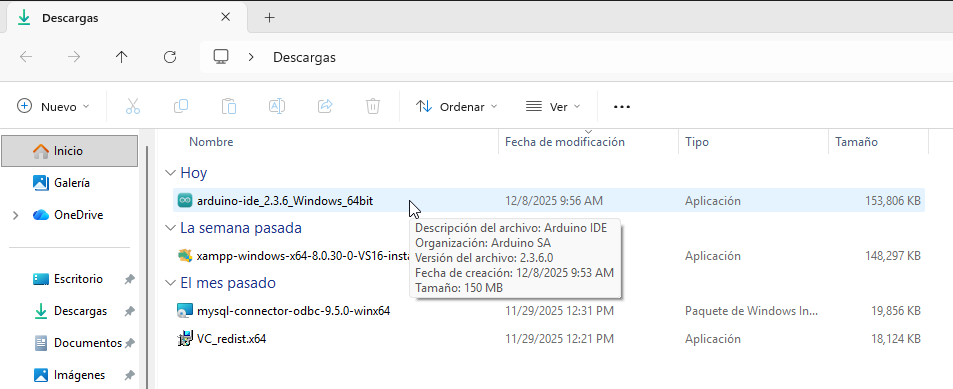Open Escritorio in quick access
Image resolution: width=953 pixels, height=389 pixels.
78,279
